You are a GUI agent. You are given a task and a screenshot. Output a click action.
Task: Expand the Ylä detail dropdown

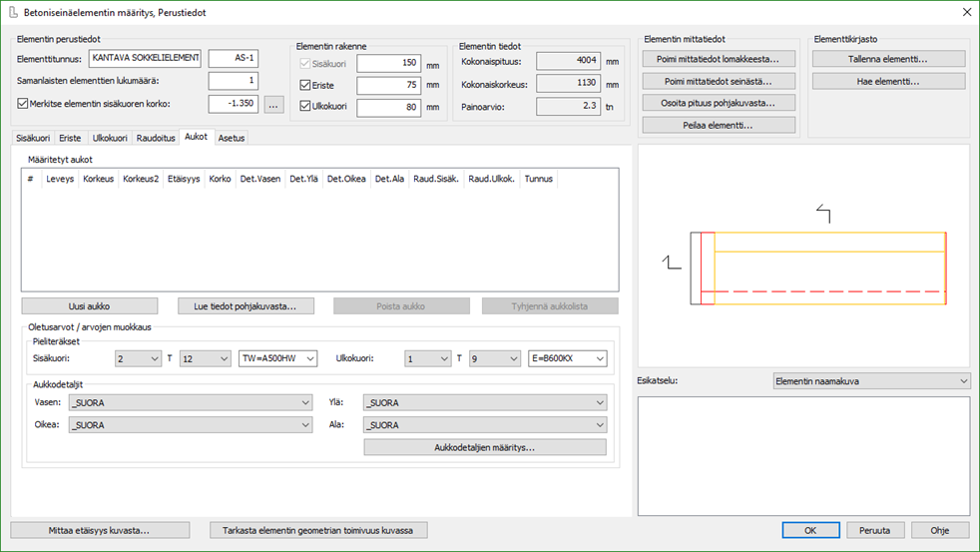coord(485,402)
